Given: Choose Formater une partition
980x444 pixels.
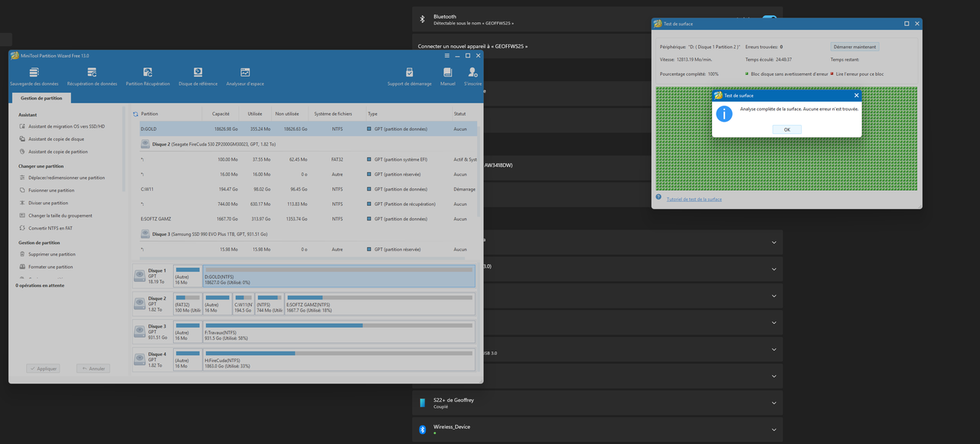Looking at the screenshot, I should point(45,266).
